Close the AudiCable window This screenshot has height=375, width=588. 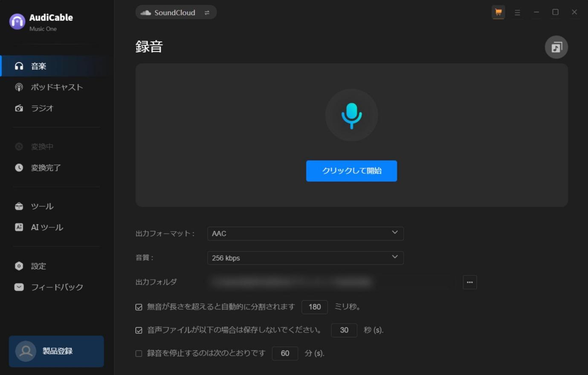pyautogui.click(x=574, y=12)
